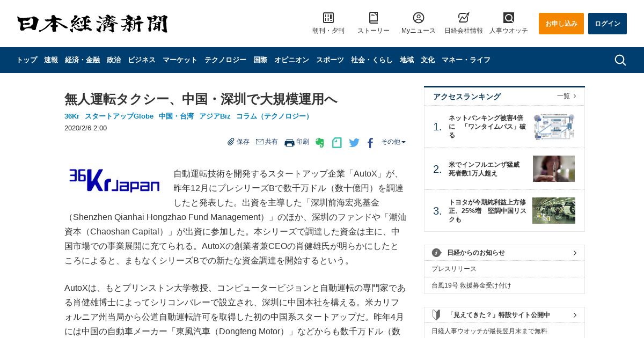Open マネー・ライフ navigation item

coord(466,60)
